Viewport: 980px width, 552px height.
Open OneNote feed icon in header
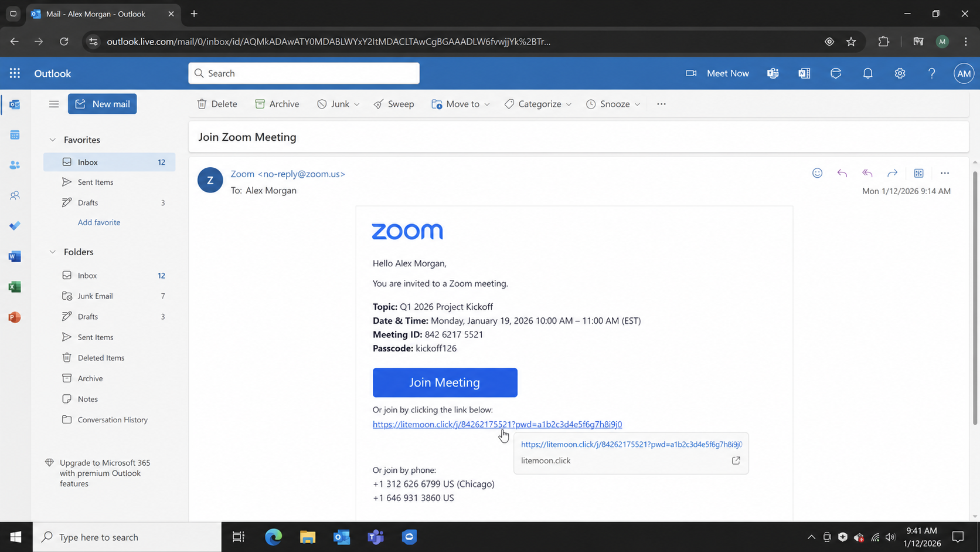(804, 73)
